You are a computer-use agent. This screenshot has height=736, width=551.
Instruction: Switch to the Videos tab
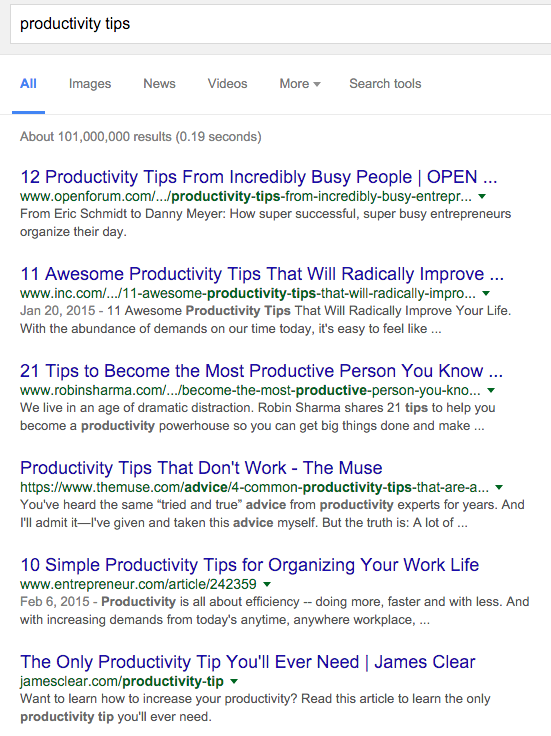pyautogui.click(x=227, y=84)
